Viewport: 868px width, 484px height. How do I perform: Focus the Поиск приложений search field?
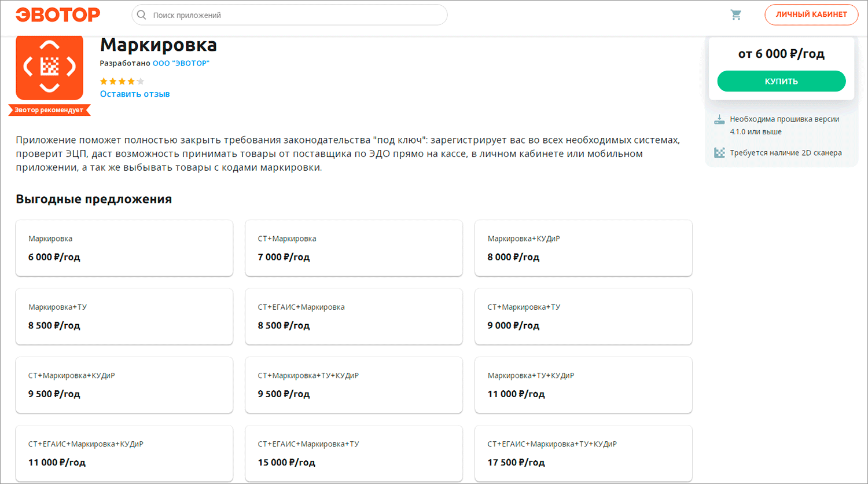[289, 15]
